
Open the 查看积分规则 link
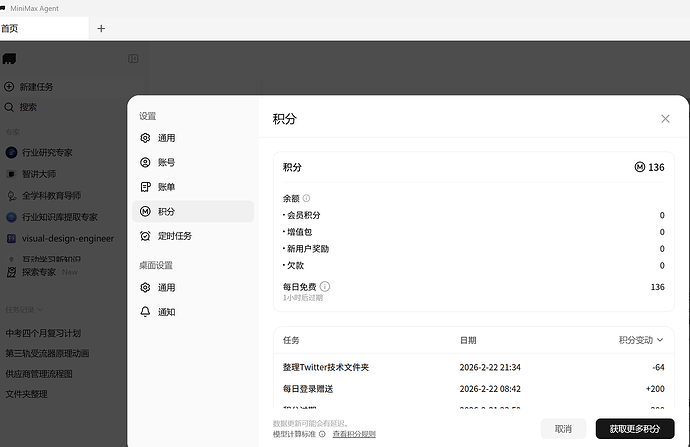[x=354, y=434]
